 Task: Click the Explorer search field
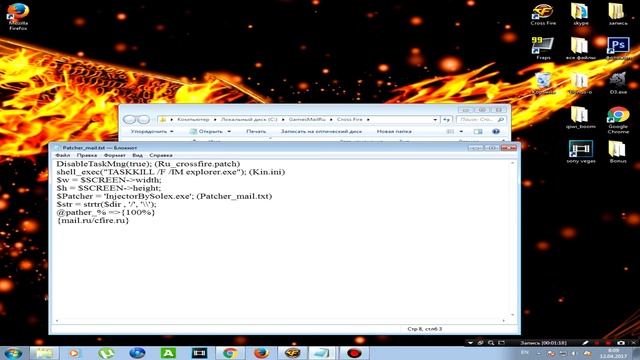tap(481, 120)
